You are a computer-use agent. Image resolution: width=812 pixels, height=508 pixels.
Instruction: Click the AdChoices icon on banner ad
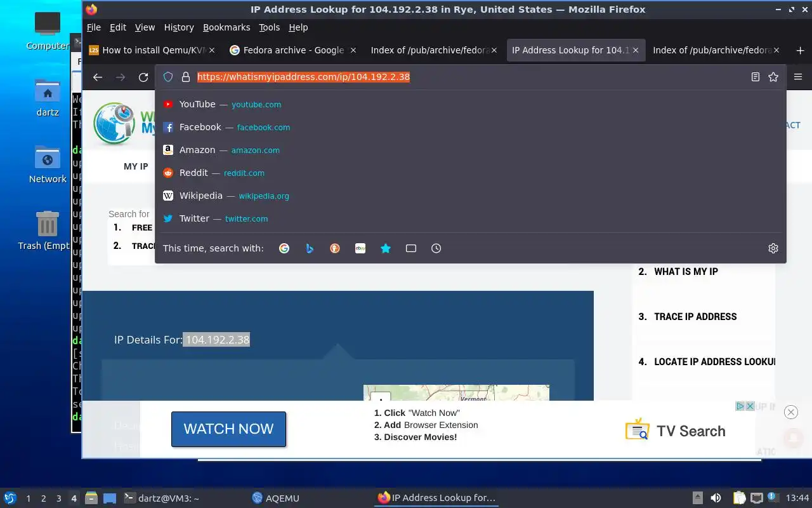740,406
